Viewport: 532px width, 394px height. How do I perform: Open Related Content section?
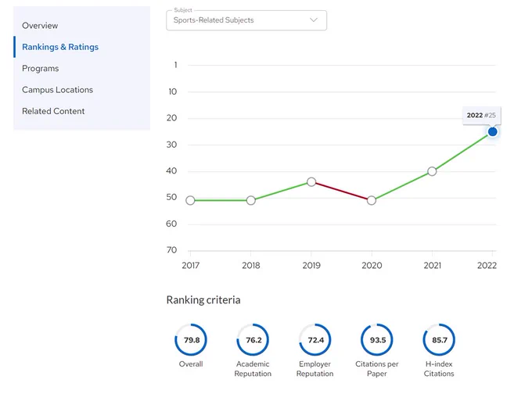tap(53, 111)
